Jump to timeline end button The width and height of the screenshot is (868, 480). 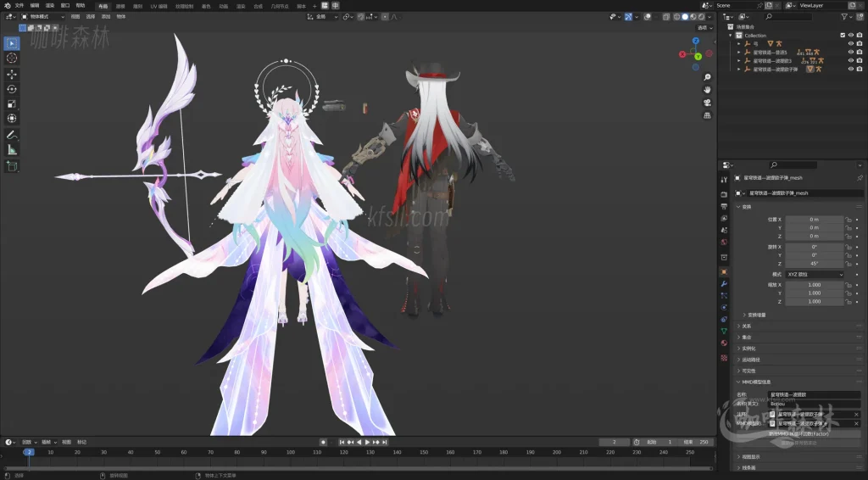(x=385, y=443)
